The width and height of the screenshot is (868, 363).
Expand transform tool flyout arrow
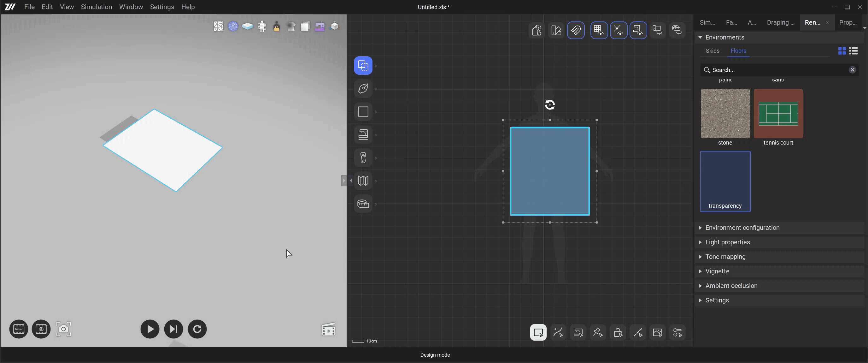pos(376,66)
